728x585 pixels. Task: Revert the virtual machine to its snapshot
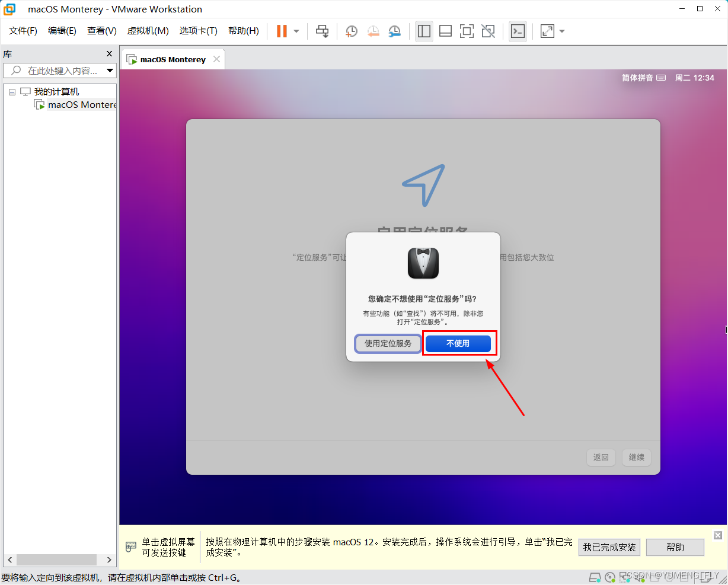click(x=373, y=31)
